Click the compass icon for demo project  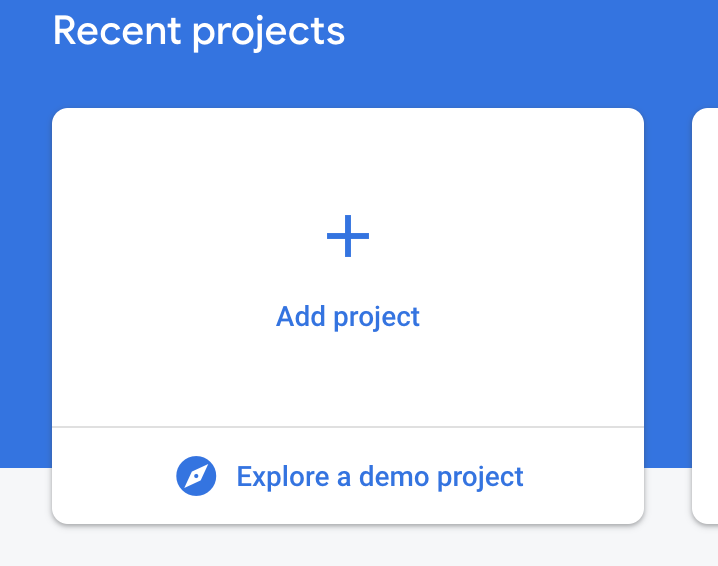click(x=196, y=476)
